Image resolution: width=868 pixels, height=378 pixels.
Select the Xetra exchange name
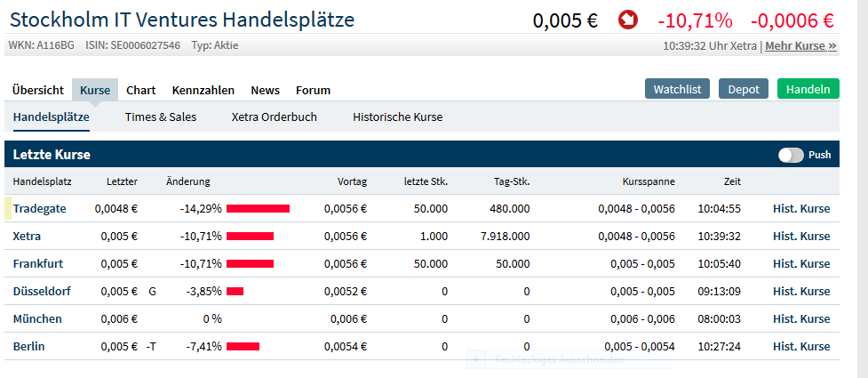[28, 237]
